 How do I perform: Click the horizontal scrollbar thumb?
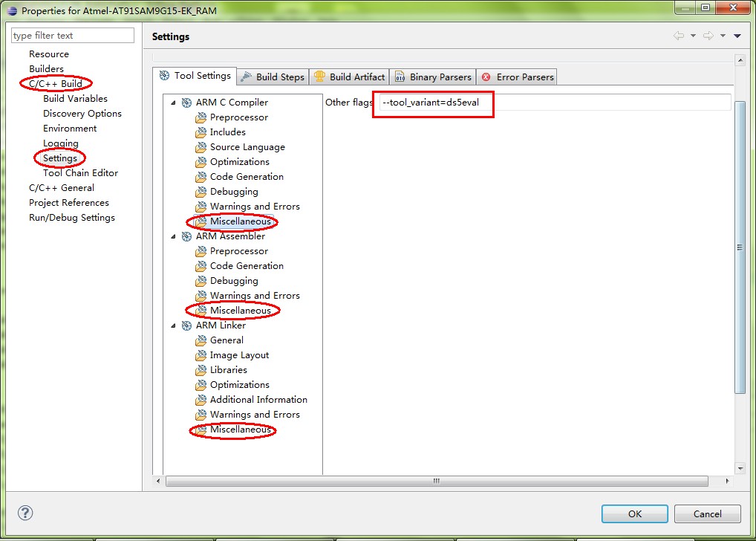(x=437, y=481)
